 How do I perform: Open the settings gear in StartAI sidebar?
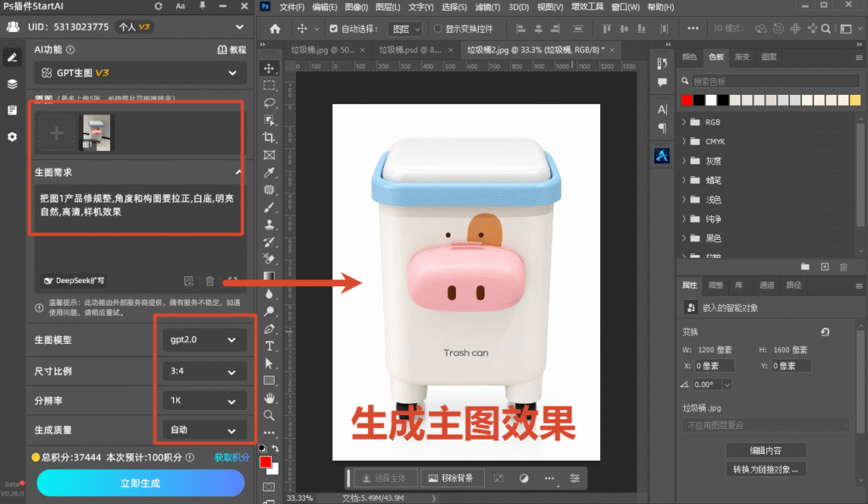pos(12,136)
